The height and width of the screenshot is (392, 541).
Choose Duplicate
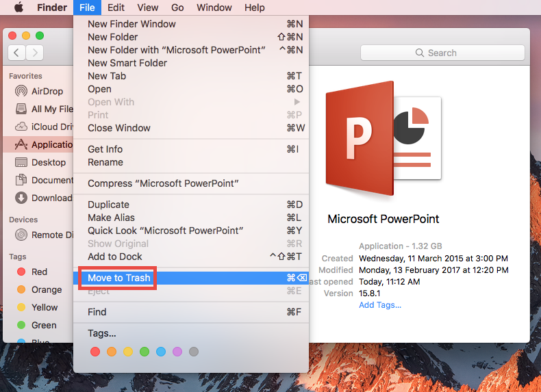click(191, 205)
